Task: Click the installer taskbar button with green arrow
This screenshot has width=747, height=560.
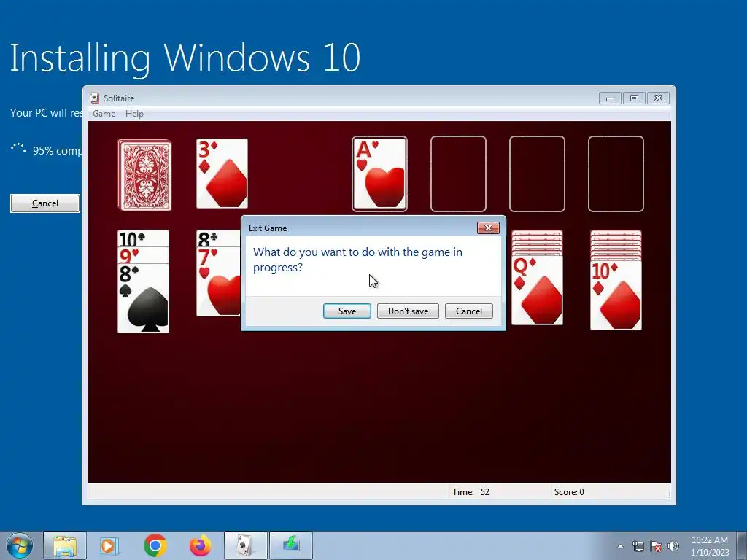Action: coord(291,545)
